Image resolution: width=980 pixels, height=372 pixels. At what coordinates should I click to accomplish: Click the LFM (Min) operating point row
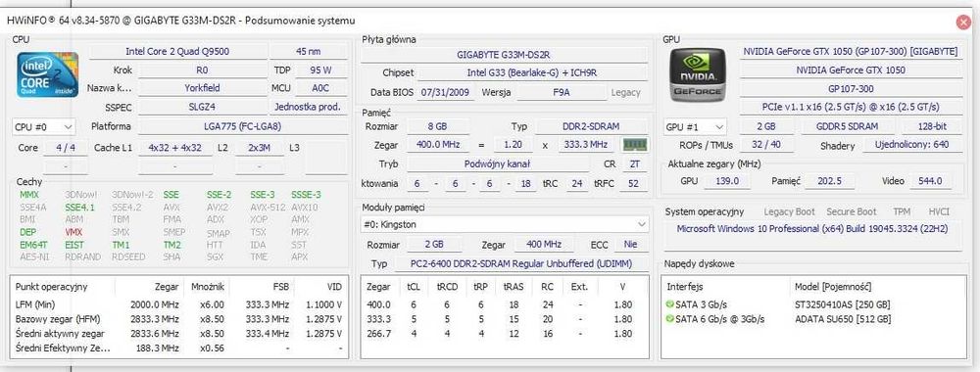(178, 304)
